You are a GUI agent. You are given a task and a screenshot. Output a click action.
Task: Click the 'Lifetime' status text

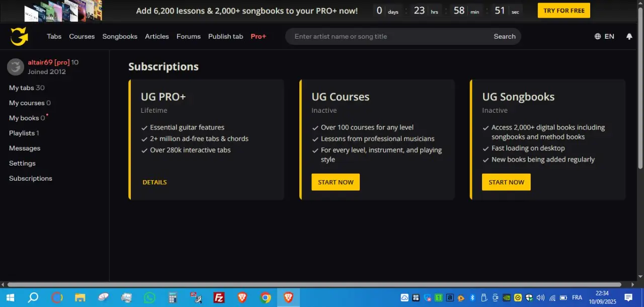(x=154, y=110)
